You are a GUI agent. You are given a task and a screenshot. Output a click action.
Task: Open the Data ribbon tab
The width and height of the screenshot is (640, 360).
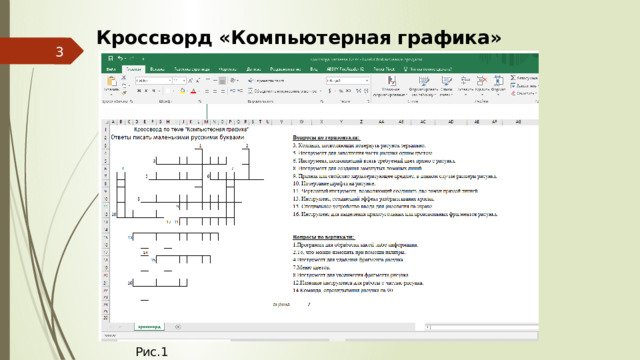[253, 69]
